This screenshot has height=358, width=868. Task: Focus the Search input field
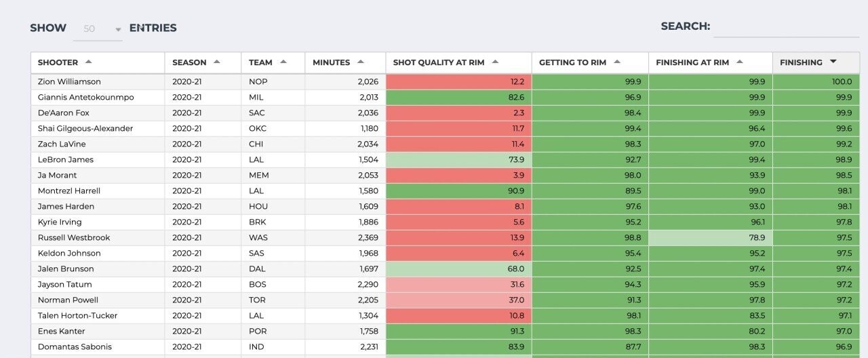pyautogui.click(x=785, y=28)
